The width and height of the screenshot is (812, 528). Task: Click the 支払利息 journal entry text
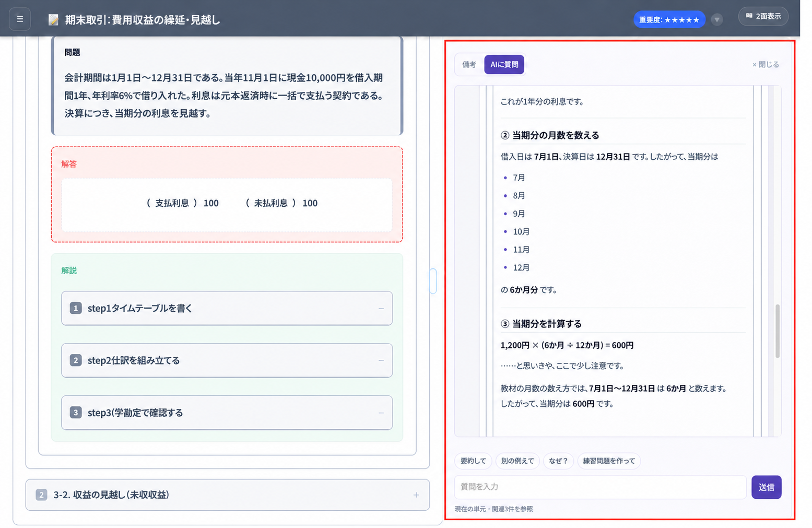click(172, 203)
